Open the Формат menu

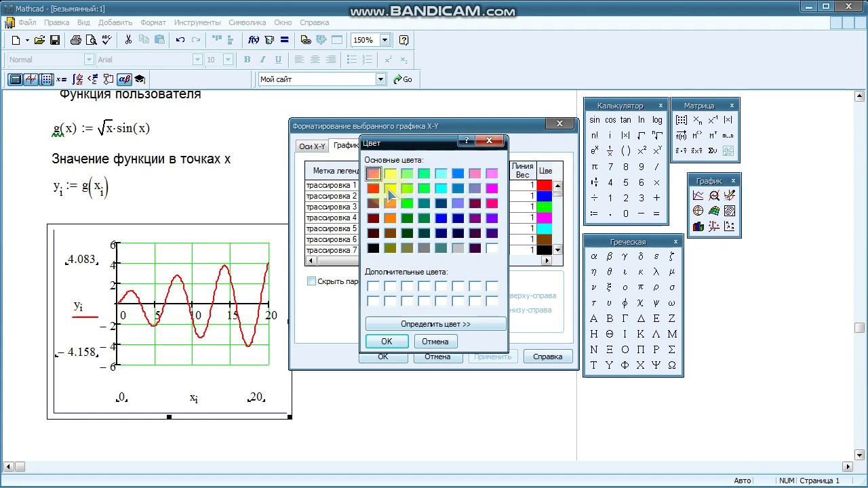coord(153,22)
